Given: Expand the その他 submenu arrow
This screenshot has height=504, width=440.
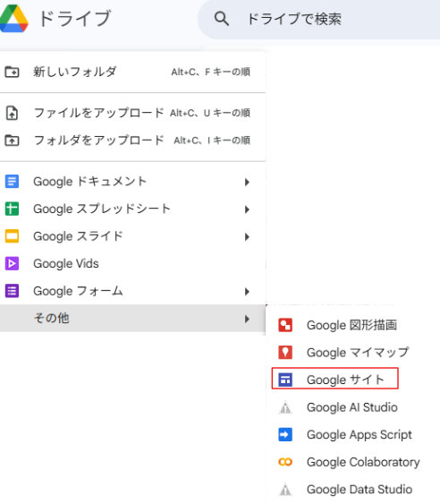Looking at the screenshot, I should (x=247, y=319).
